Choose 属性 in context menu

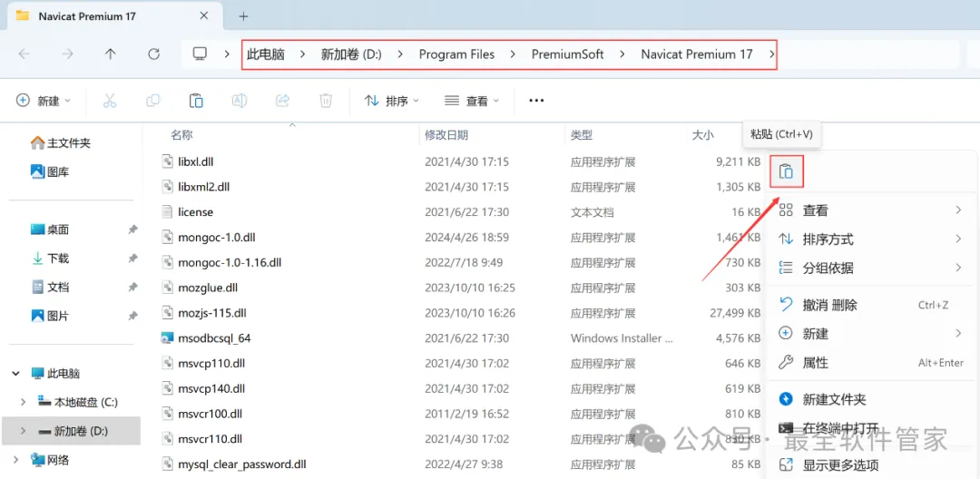point(869,363)
